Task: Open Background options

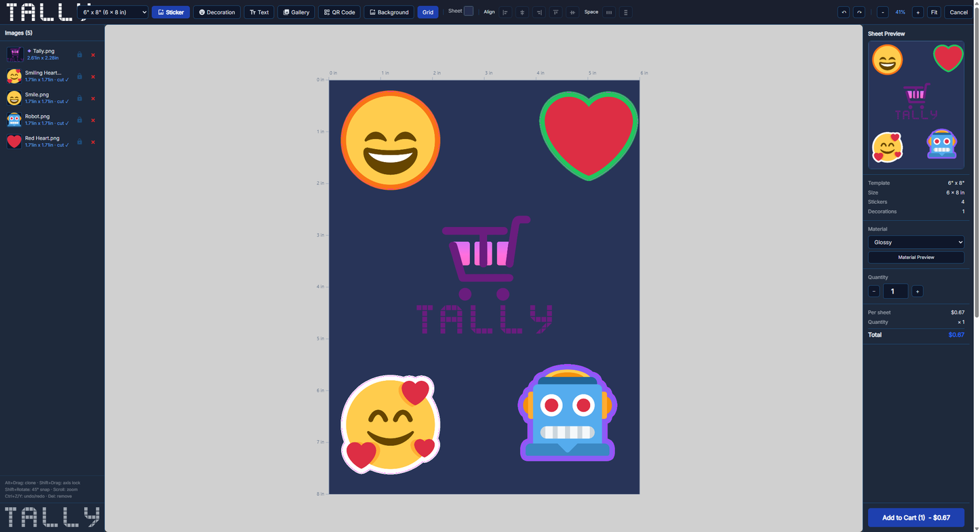Action: coord(389,12)
